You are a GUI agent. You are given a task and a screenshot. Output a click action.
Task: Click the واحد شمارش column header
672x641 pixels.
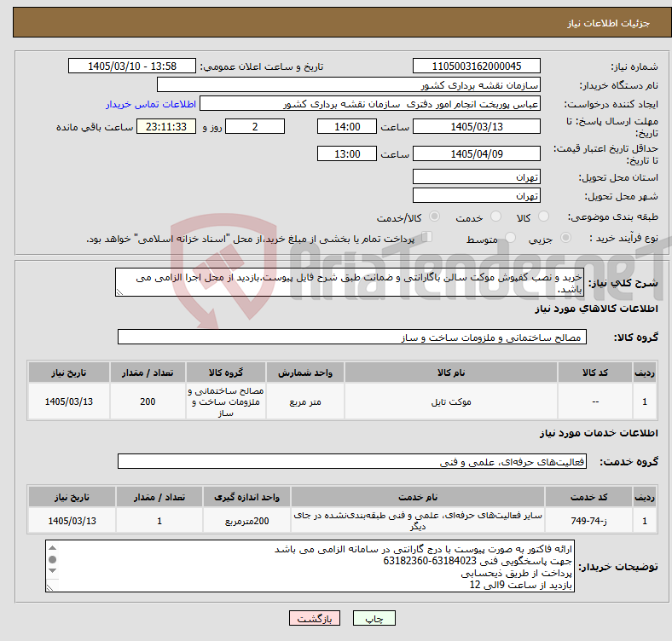(305, 372)
